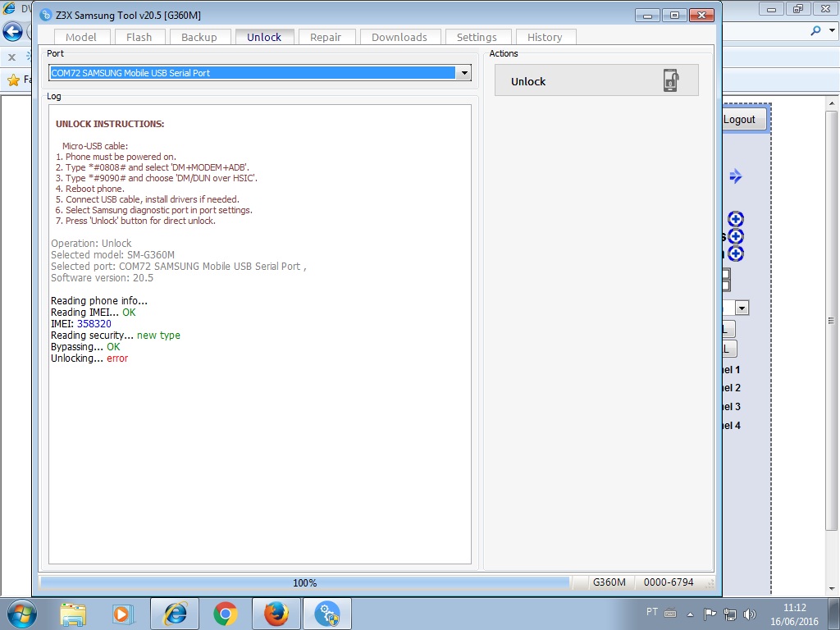Click the PT language indicator
The height and width of the screenshot is (630, 840).
click(x=652, y=612)
